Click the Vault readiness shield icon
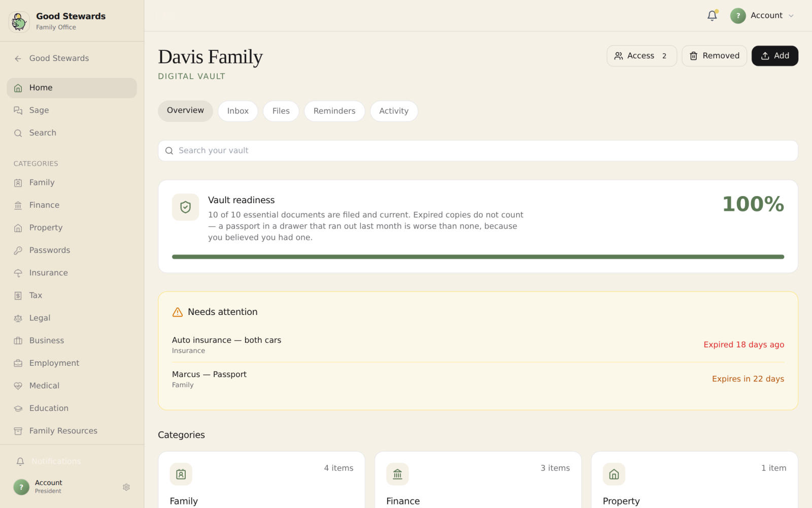 [185, 207]
